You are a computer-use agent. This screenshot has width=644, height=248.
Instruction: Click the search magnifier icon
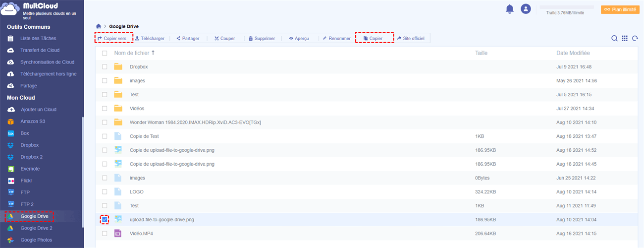pos(614,38)
